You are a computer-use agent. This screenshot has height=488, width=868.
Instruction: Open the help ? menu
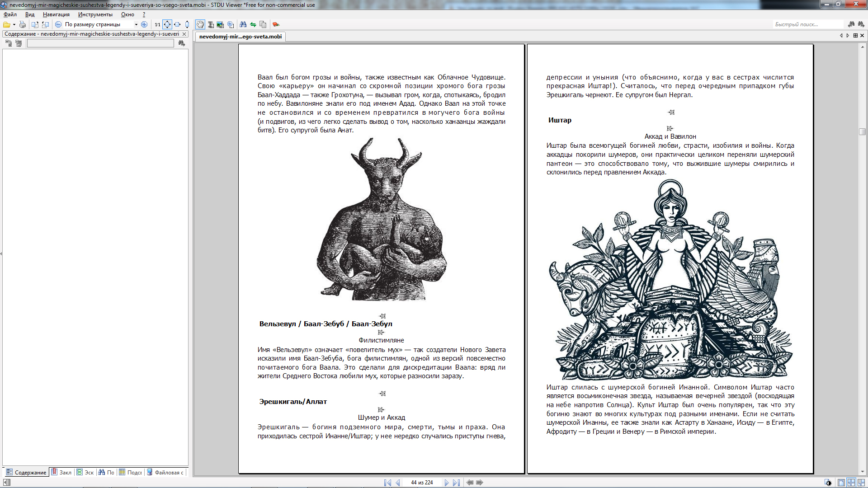pyautogui.click(x=144, y=14)
